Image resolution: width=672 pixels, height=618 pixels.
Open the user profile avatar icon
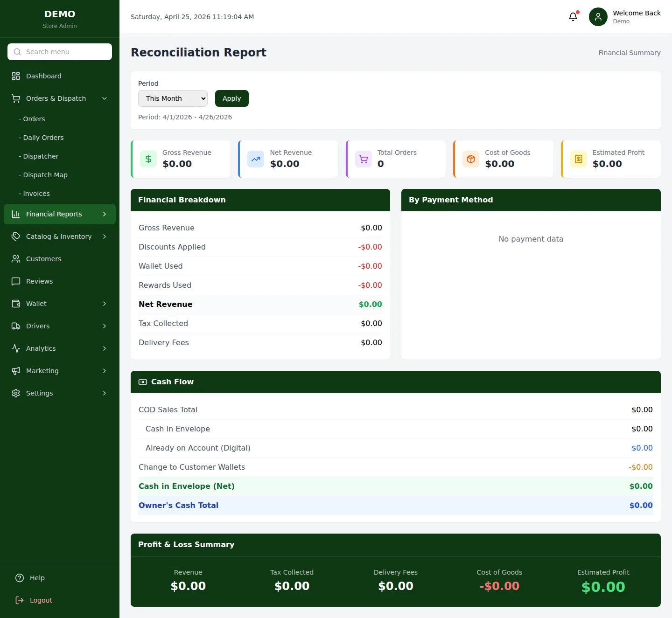pyautogui.click(x=598, y=17)
